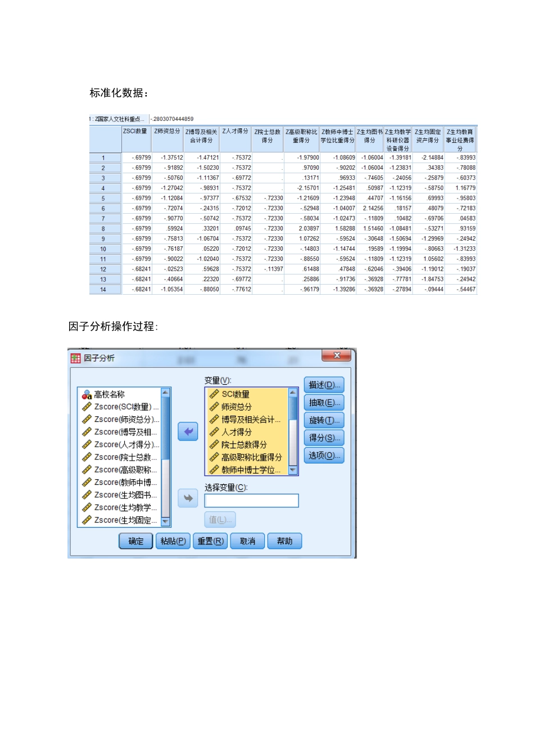Viewport: 534px width, 756px height.
Task: Select 高校名称 in the source list
Action: point(109,395)
